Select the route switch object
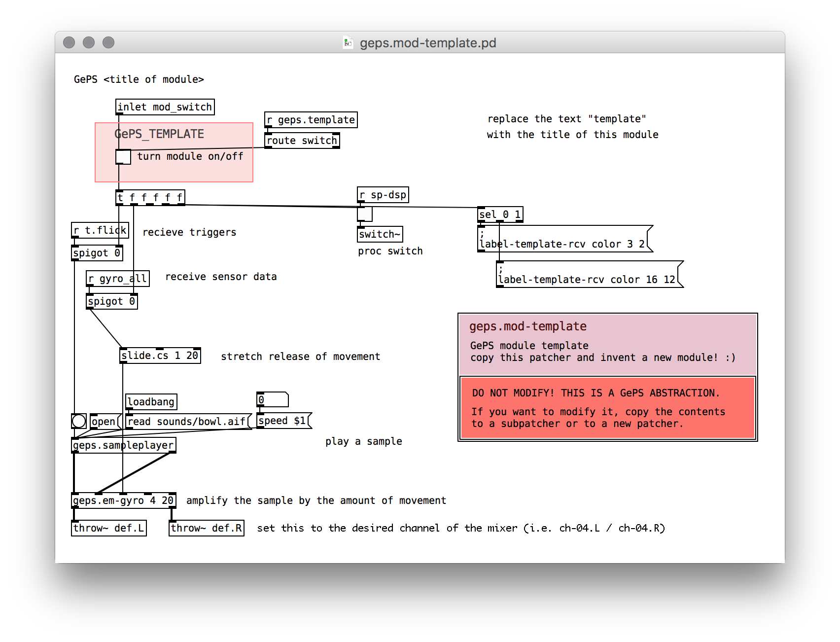This screenshot has width=840, height=642. point(302,141)
